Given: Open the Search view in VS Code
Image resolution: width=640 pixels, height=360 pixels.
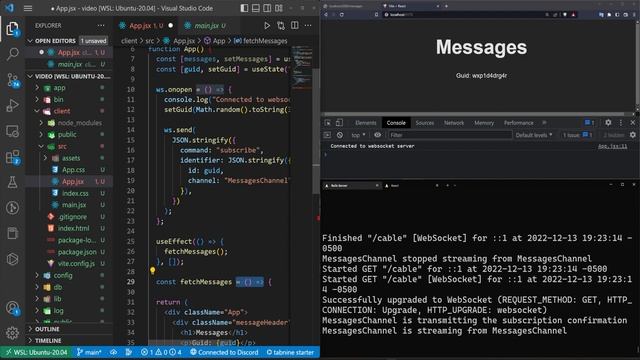Looking at the screenshot, I should pyautogui.click(x=12, y=54).
